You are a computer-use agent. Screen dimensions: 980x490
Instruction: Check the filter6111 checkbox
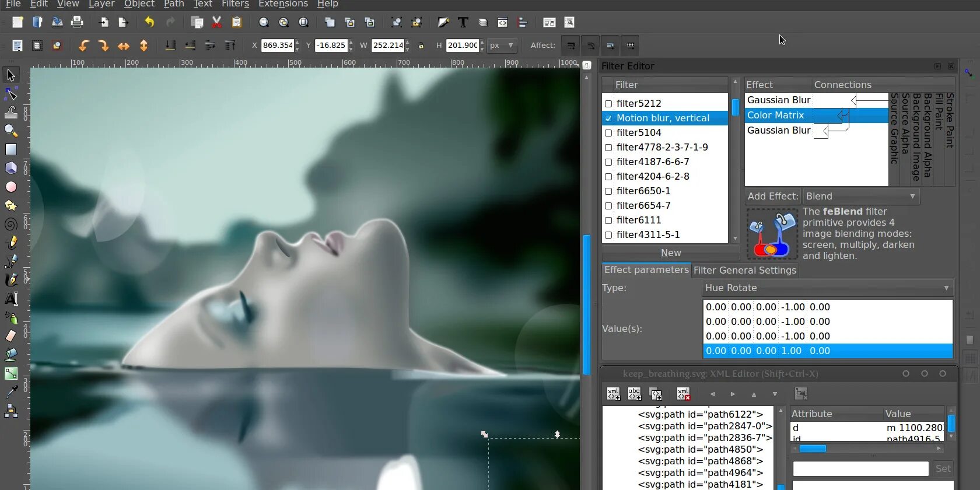608,220
